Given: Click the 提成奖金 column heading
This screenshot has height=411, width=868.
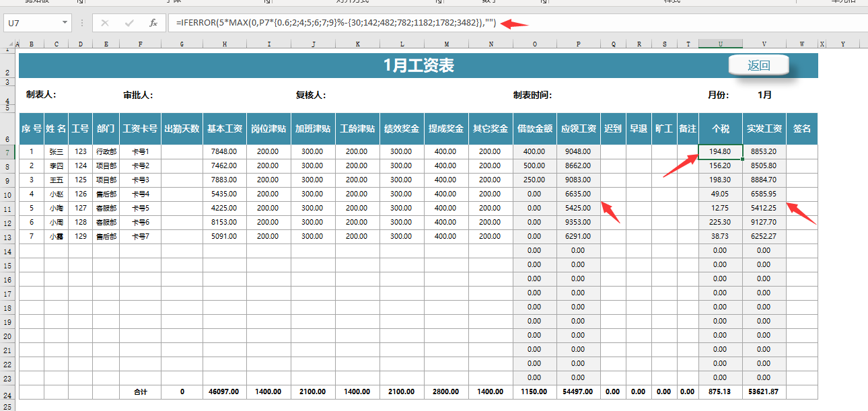Looking at the screenshot, I should (446, 128).
